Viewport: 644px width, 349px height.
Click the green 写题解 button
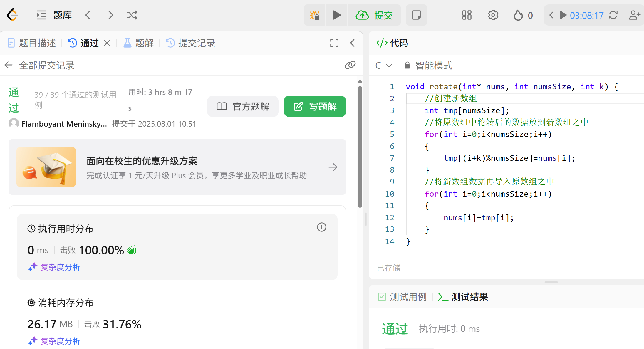(x=315, y=106)
